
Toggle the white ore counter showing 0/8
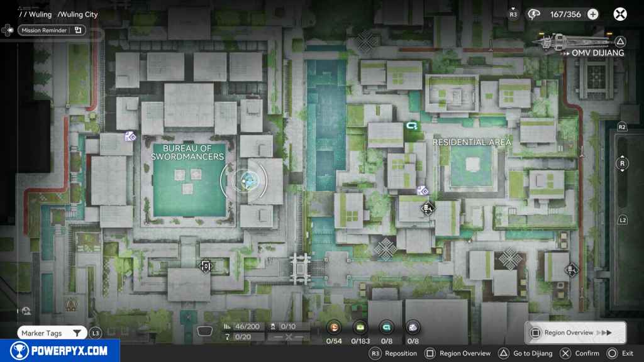pyautogui.click(x=413, y=327)
